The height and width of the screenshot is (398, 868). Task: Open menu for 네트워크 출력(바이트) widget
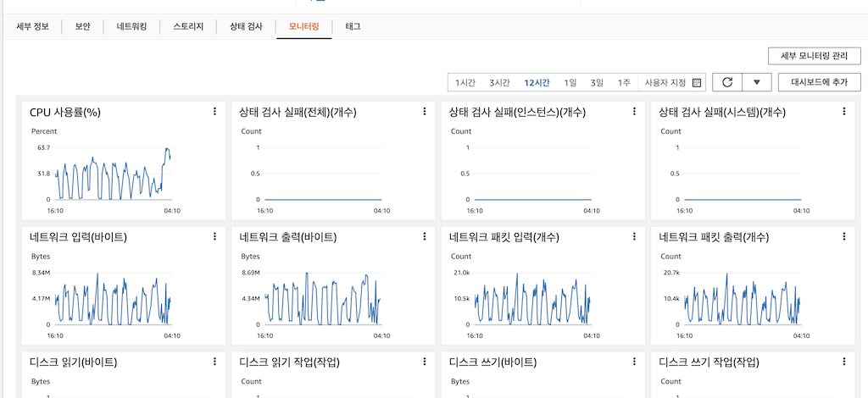coord(425,236)
